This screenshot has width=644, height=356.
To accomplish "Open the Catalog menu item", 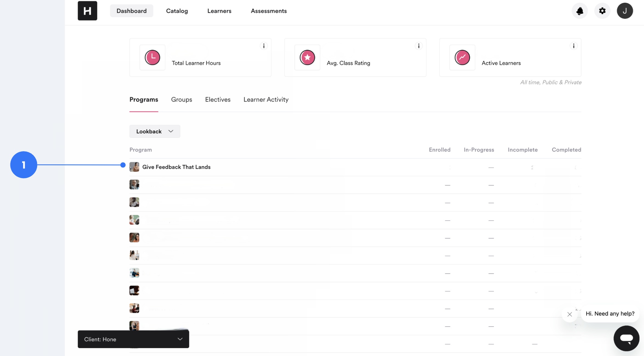I will (x=177, y=11).
